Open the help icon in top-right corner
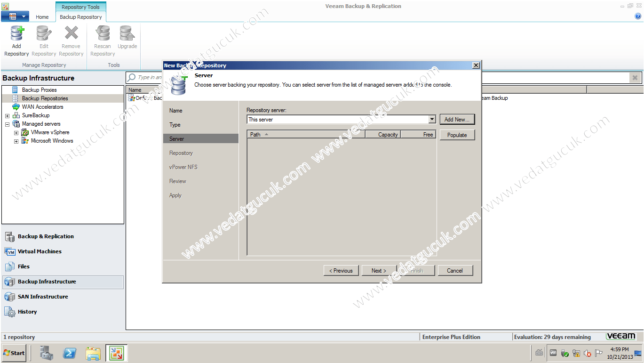 coord(638,16)
